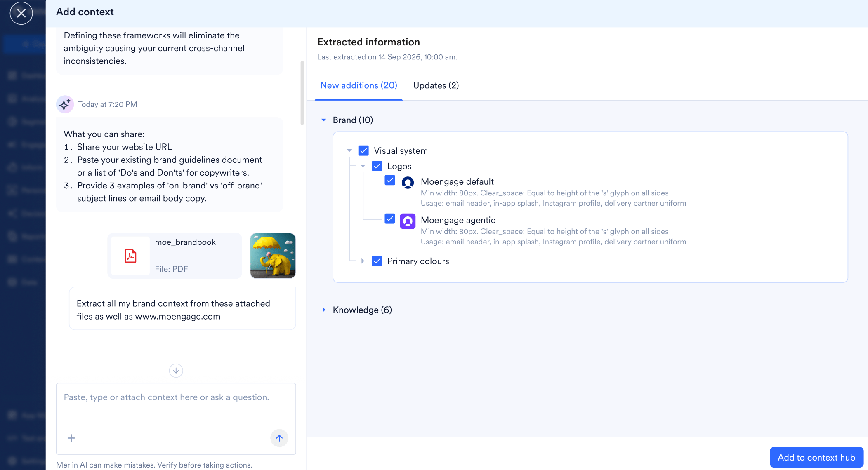
Task: Uncheck the Logos checkbox
Action: pos(377,166)
